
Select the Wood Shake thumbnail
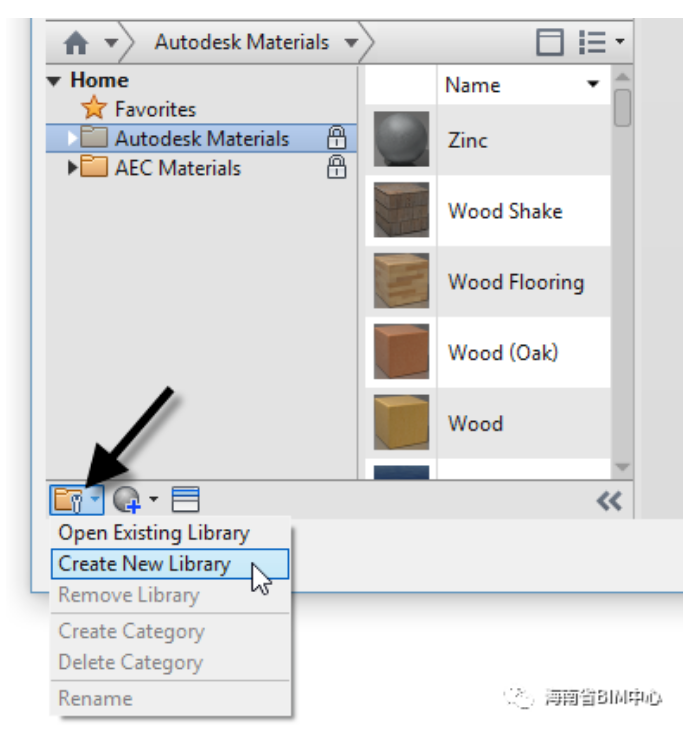coord(401,210)
